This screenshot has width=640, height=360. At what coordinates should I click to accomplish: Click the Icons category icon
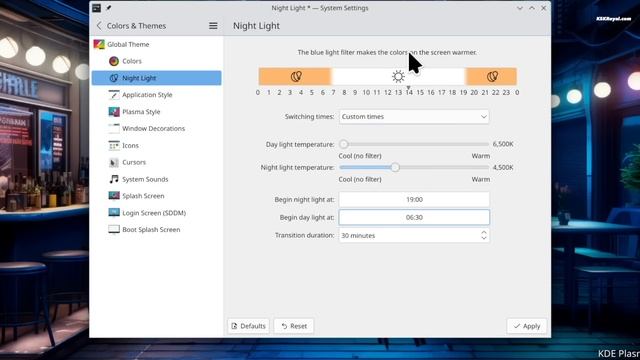point(114,145)
